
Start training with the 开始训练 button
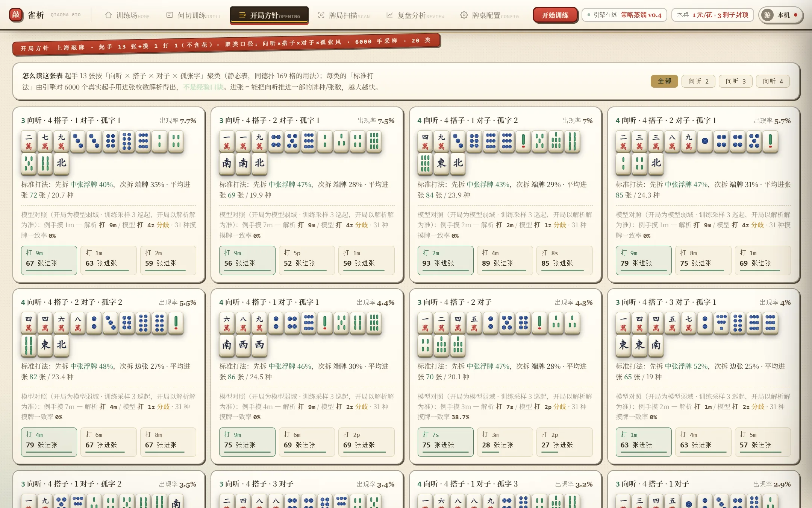555,15
